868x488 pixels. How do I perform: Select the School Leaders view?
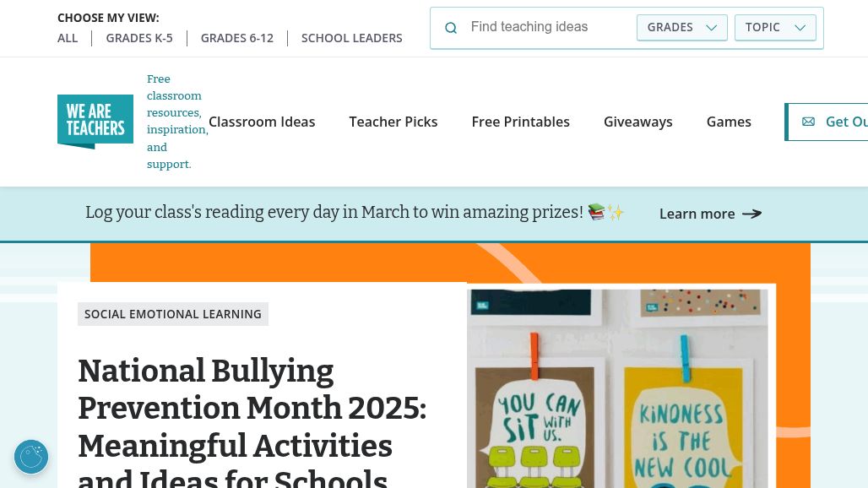351,38
